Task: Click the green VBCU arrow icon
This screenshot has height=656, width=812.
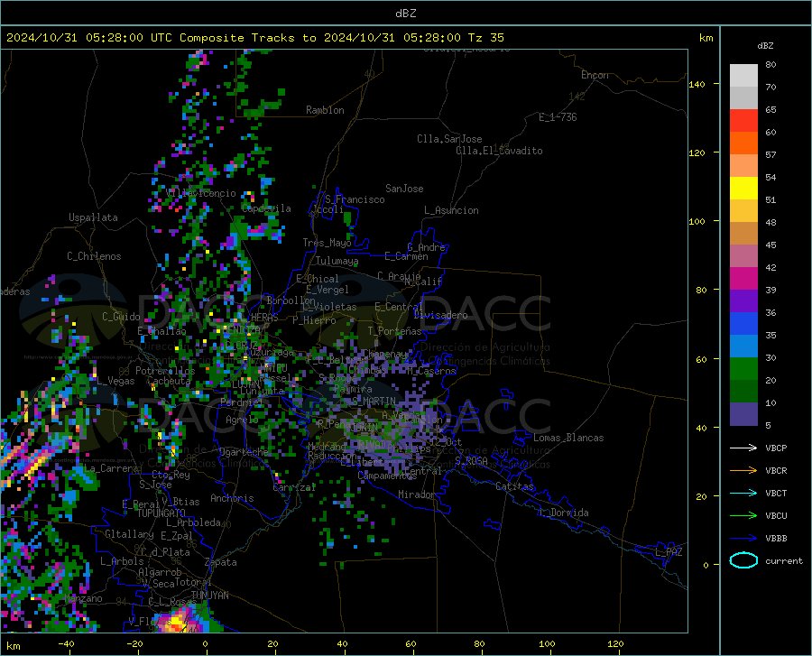Action: (743, 516)
